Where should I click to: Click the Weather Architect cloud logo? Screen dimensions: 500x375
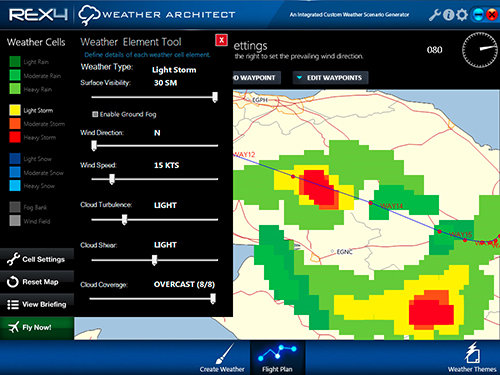pos(89,15)
